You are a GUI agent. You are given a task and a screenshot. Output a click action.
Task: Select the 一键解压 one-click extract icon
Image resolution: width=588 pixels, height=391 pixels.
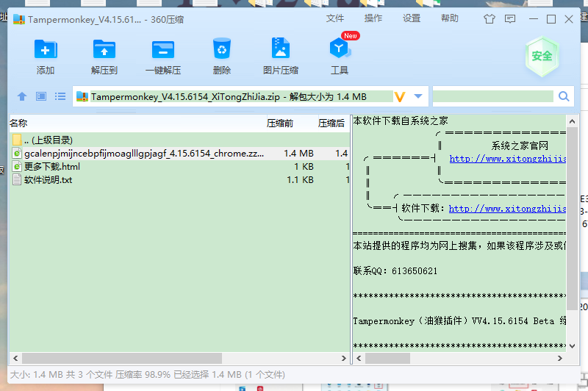click(x=163, y=49)
